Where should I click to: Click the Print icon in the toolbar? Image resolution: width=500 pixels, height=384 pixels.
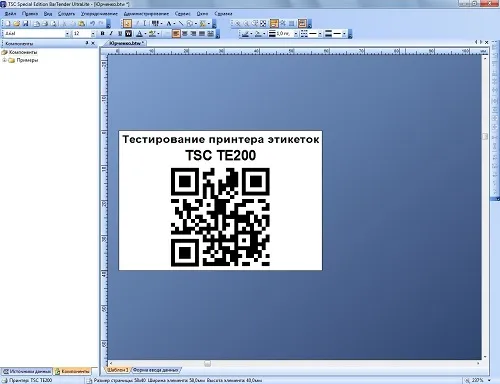coord(45,23)
